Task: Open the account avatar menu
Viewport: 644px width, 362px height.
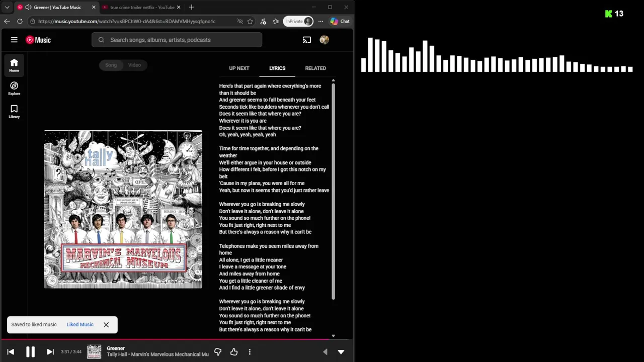Action: pyautogui.click(x=325, y=40)
